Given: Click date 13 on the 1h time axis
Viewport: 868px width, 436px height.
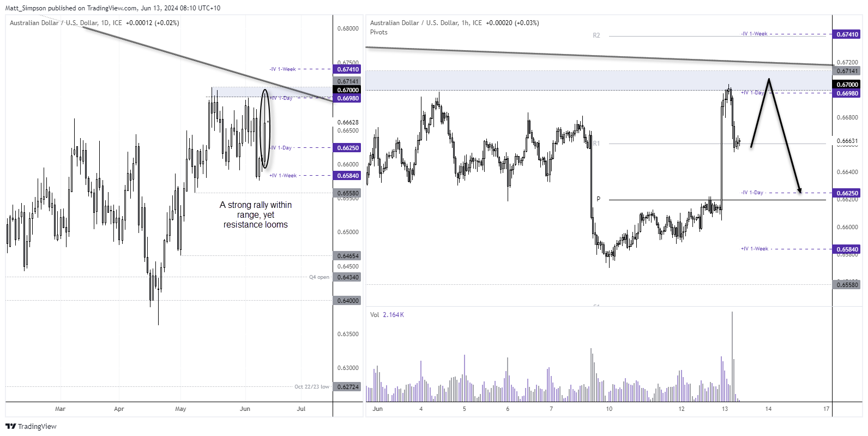Looking at the screenshot, I should pyautogui.click(x=725, y=409).
